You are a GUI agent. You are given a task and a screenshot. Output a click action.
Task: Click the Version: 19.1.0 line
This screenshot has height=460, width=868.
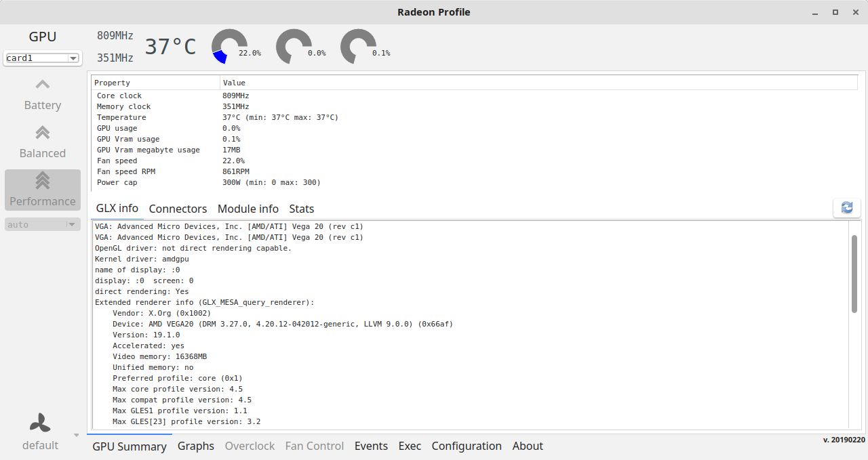point(146,335)
